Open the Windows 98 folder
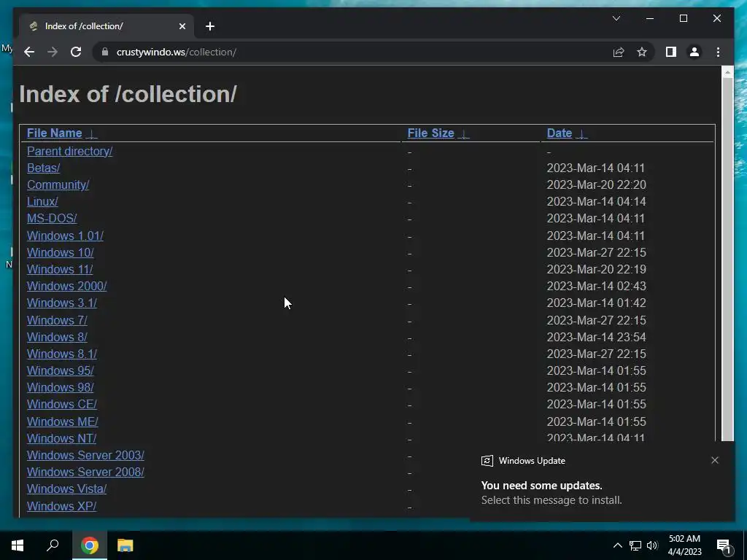 click(x=61, y=388)
